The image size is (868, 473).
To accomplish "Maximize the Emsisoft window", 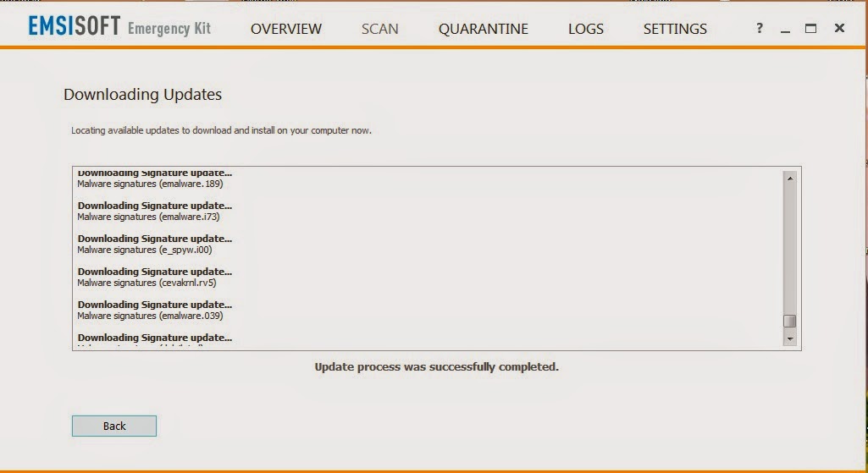I will tap(810, 28).
